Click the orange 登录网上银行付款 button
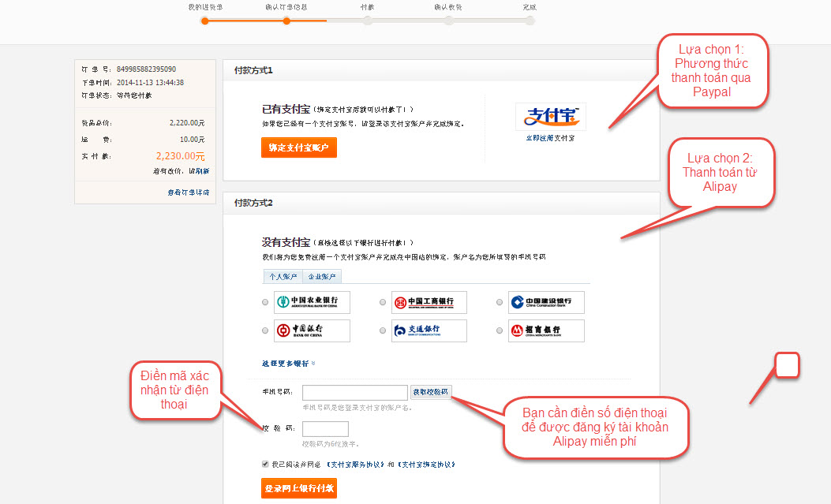 pyautogui.click(x=299, y=488)
